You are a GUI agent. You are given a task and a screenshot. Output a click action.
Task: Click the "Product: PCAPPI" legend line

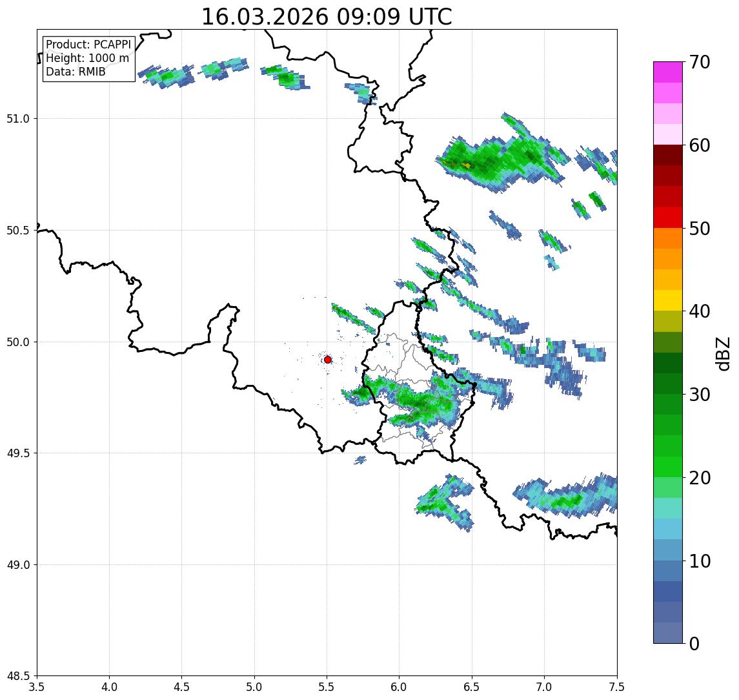pos(88,45)
